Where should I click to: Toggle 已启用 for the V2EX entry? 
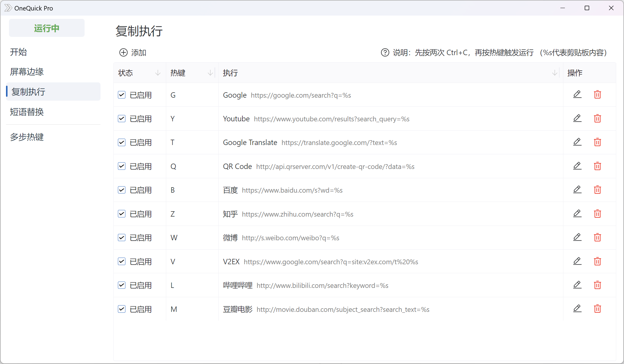pyautogui.click(x=121, y=261)
